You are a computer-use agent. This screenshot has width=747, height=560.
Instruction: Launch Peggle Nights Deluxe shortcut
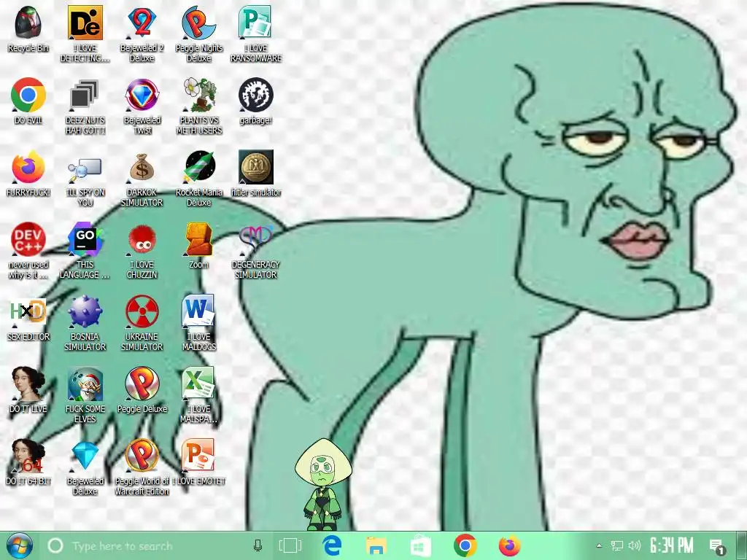[199, 23]
